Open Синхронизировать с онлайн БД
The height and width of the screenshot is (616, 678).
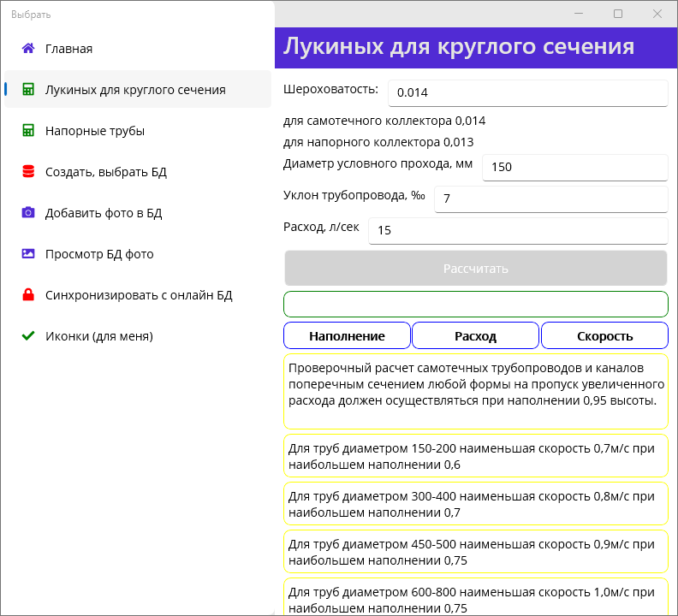pos(139,295)
